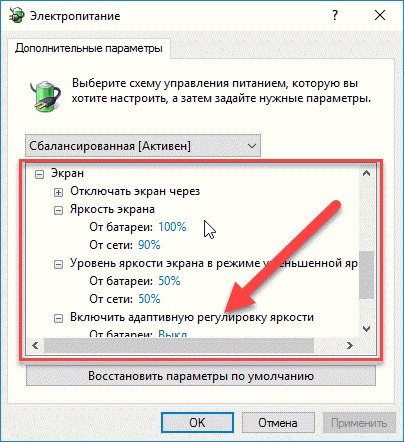Click the vertical scrollbar down arrow

(366, 329)
